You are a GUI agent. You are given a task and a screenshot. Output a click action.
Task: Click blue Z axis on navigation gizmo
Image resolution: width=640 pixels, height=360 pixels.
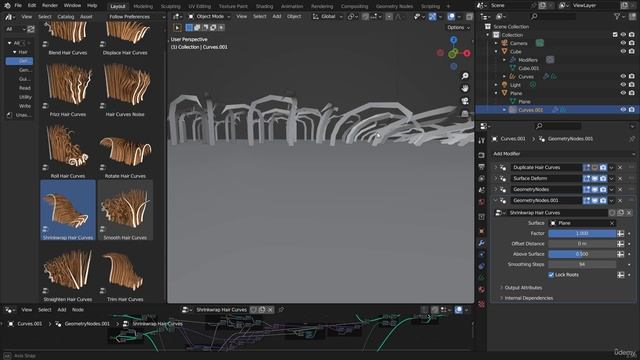pos(453,40)
